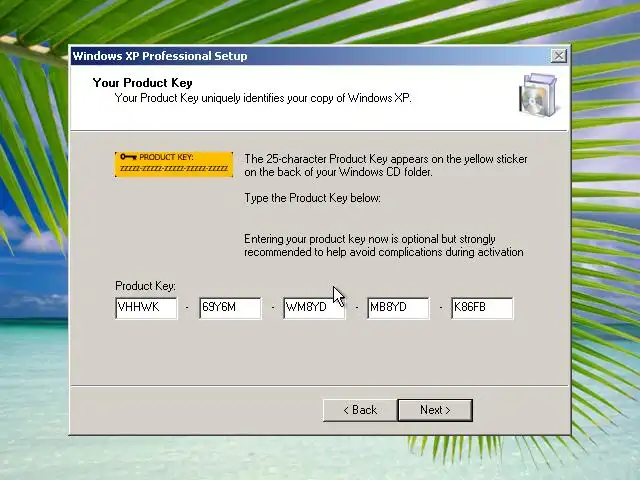Click the '25-character Product Key appears' description
The width and height of the screenshot is (640, 480).
click(x=386, y=165)
